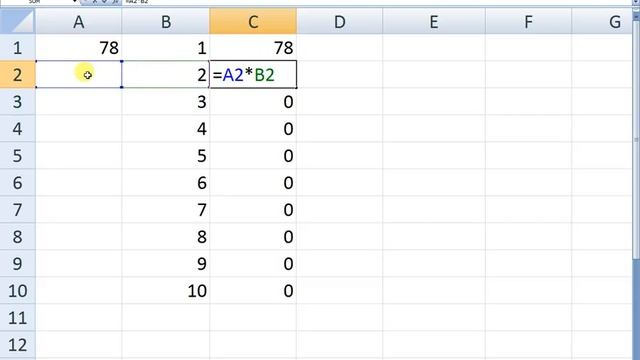
Task: Click cell B1 containing 1
Action: pos(166,48)
